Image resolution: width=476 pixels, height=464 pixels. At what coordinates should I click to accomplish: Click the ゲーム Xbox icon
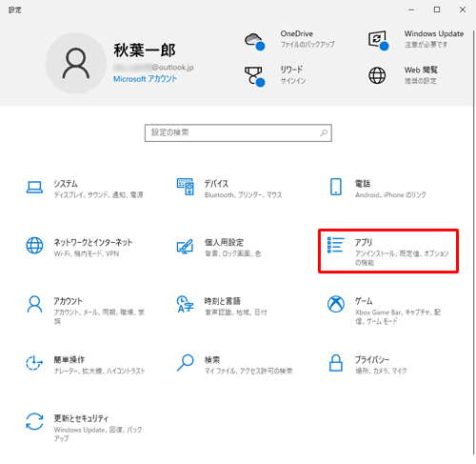(x=336, y=304)
